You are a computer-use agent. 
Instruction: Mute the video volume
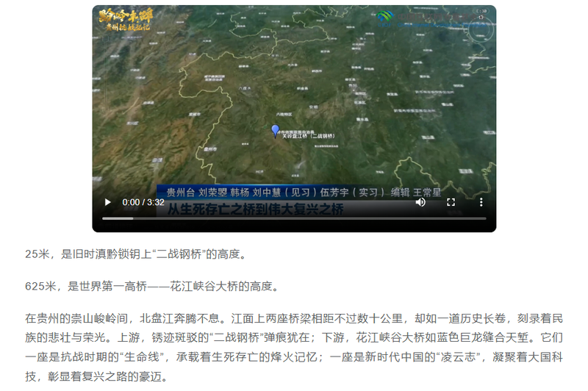pos(420,202)
